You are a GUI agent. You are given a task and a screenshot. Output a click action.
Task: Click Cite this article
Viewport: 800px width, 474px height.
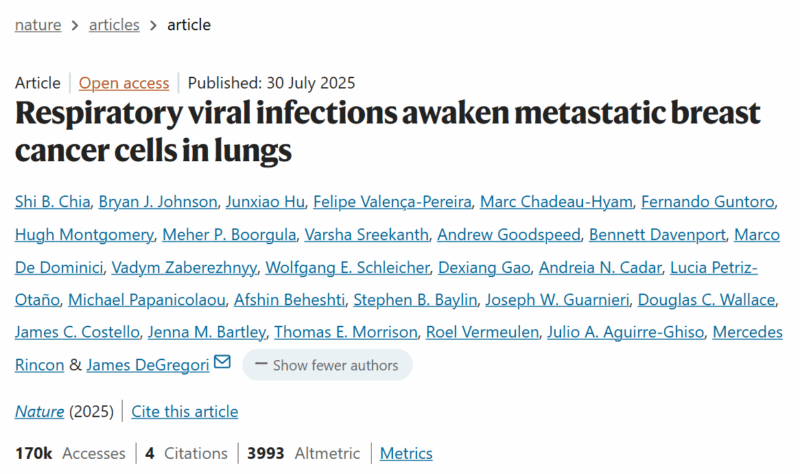click(185, 411)
